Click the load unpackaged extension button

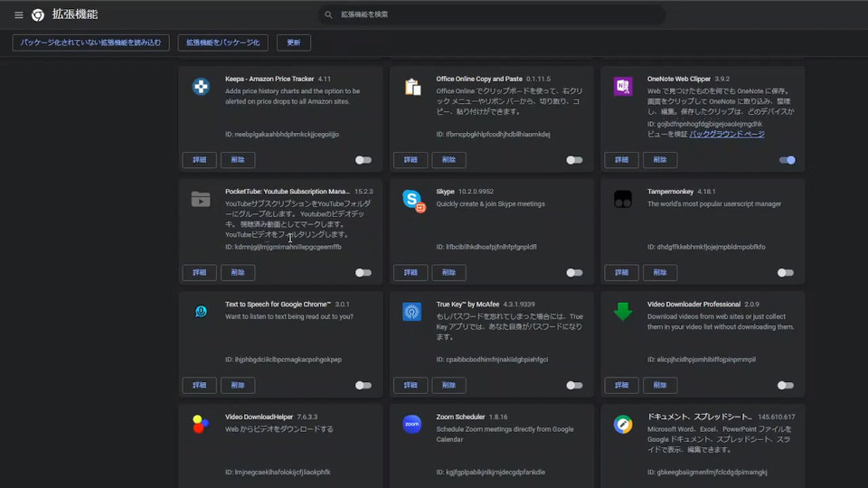90,42
